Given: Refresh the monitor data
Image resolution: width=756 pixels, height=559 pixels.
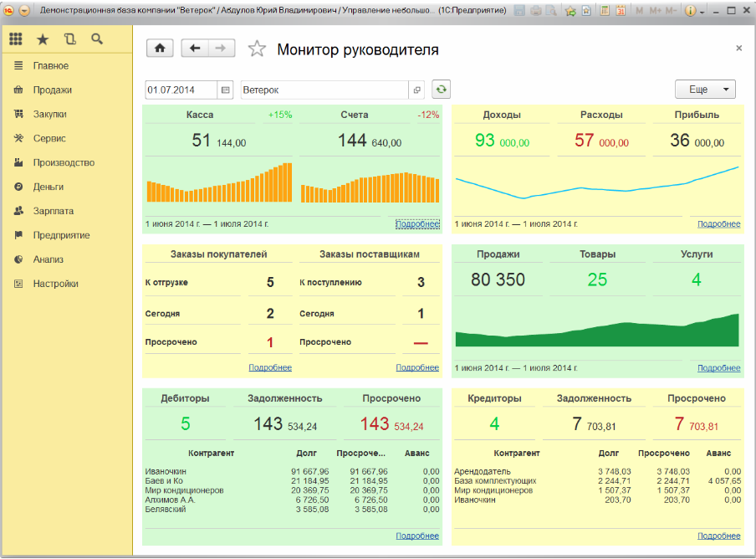Looking at the screenshot, I should pyautogui.click(x=441, y=90).
